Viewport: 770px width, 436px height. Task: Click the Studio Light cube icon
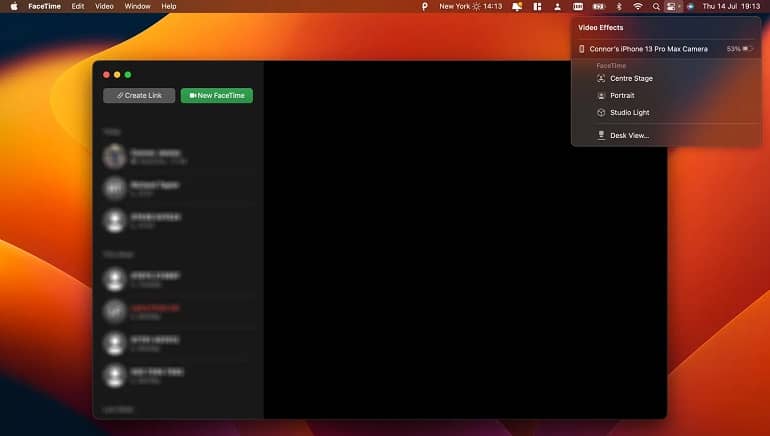(601, 112)
